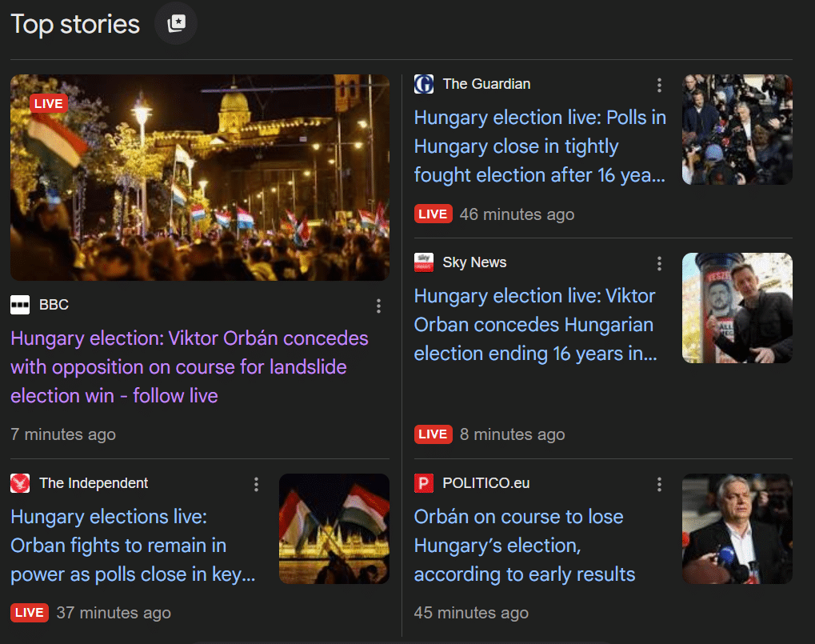815x644 pixels.
Task: Click the POLITICO.eu publisher logo
Action: click(x=423, y=483)
